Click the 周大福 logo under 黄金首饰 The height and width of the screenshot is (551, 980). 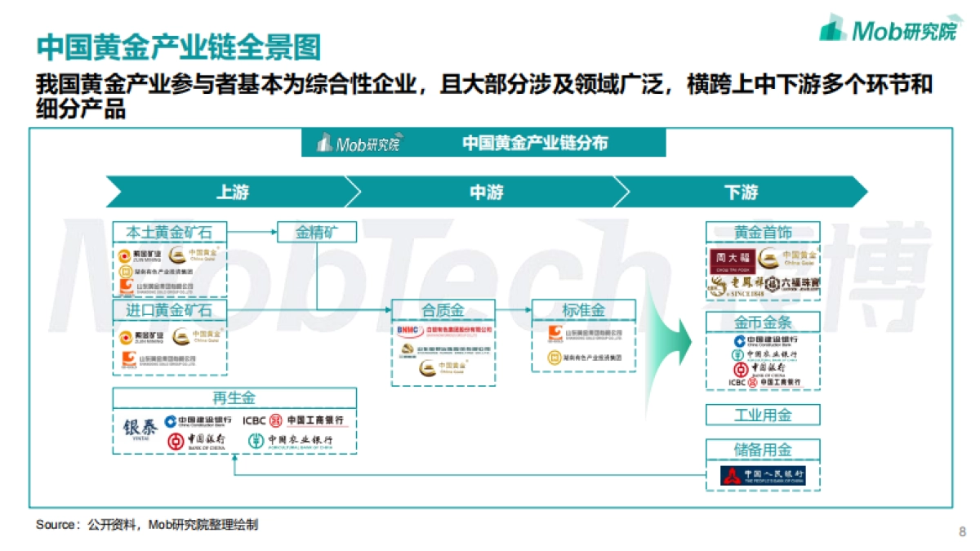point(733,260)
